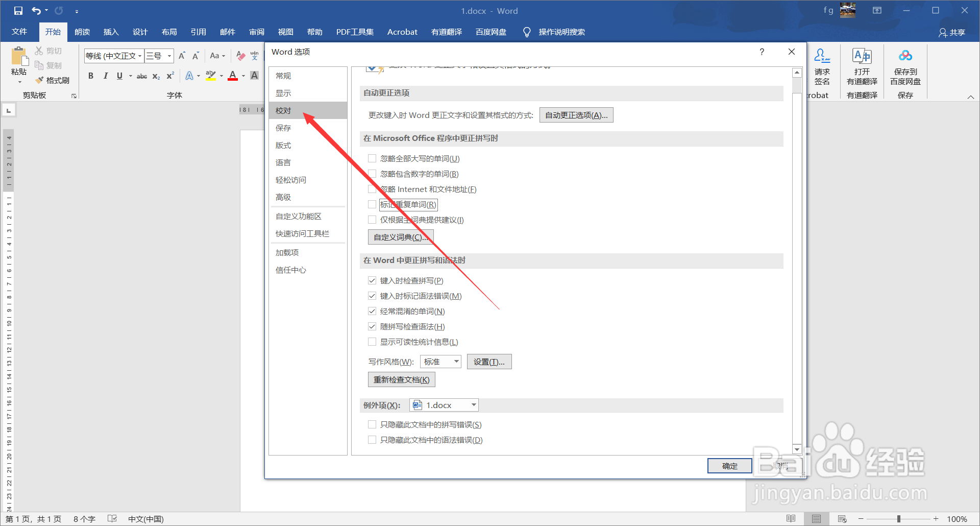Enable hide spelling errors in this document
Viewport: 980px width, 526px height.
pyautogui.click(x=372, y=424)
